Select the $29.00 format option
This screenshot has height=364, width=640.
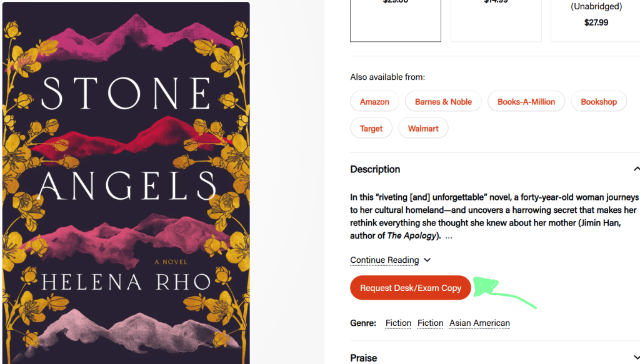coord(395,20)
